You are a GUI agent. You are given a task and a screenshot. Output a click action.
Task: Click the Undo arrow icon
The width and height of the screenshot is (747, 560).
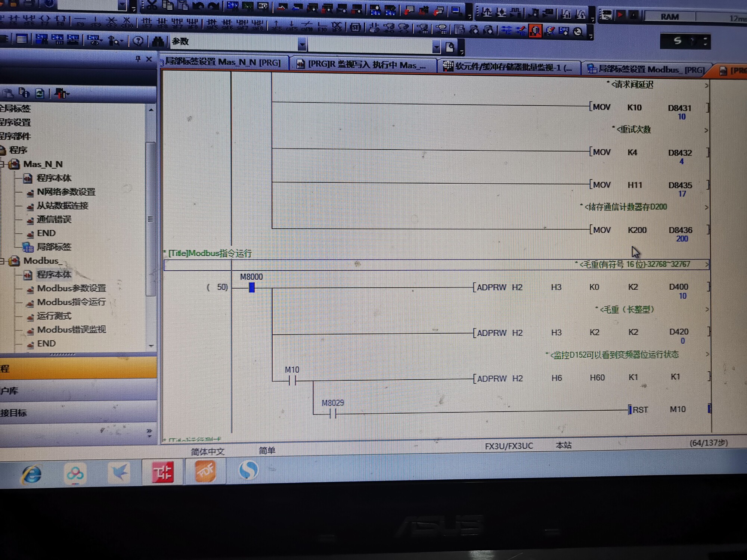pyautogui.click(x=198, y=6)
